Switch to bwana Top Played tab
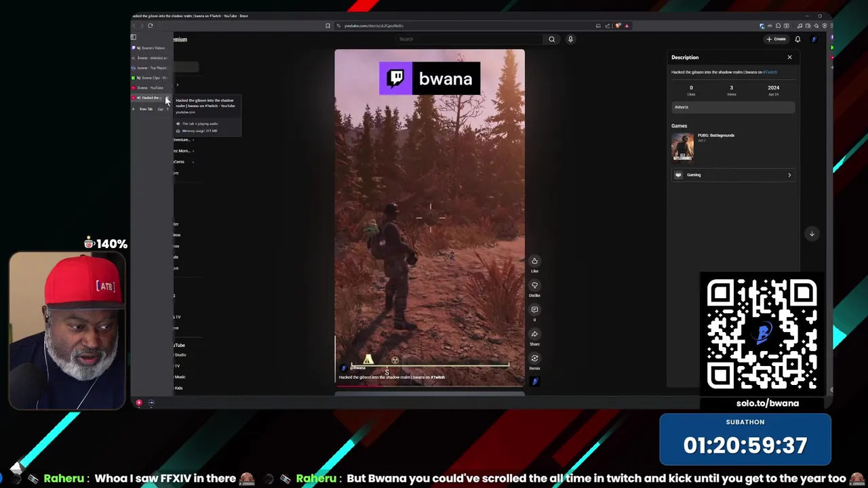 pos(151,68)
